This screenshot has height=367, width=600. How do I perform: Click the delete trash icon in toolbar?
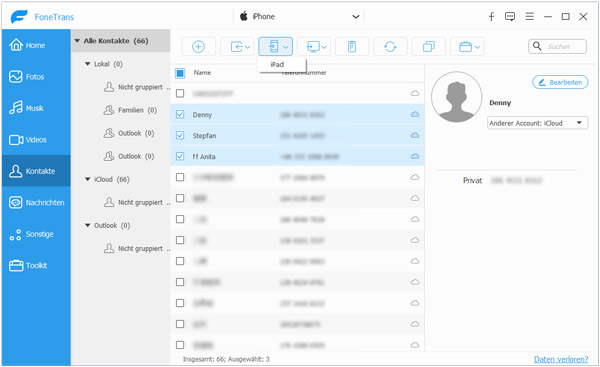(x=352, y=47)
